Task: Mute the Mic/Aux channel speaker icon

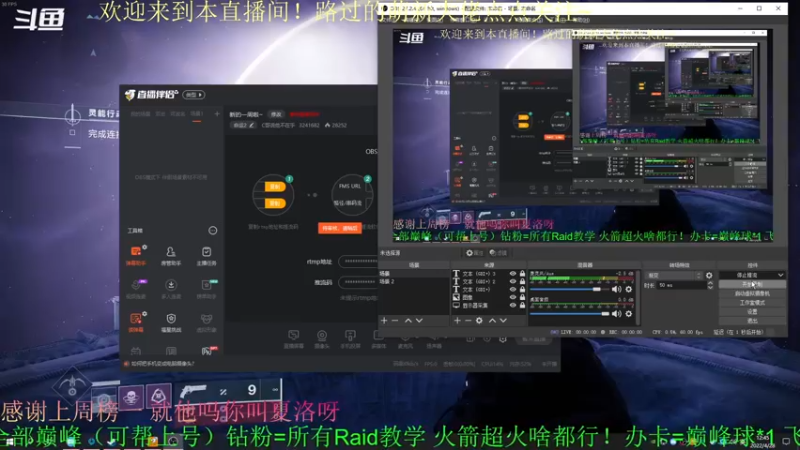Action: [617, 289]
